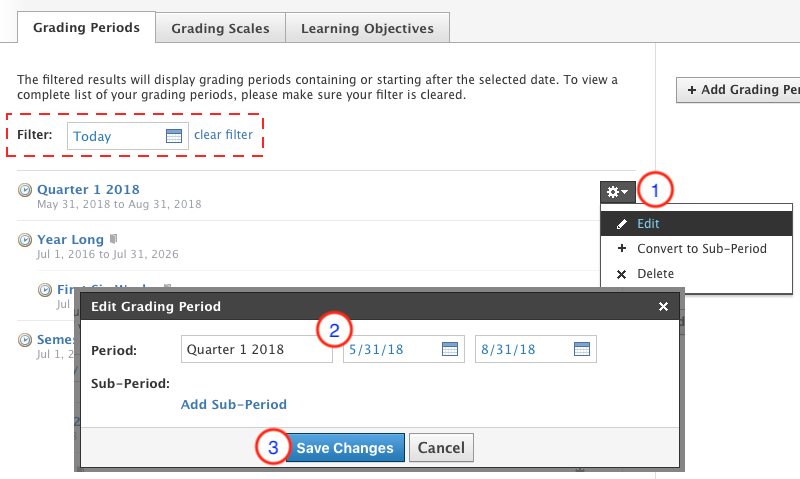The image size is (800, 479).
Task: Open the start date calendar picker
Action: pos(450,349)
